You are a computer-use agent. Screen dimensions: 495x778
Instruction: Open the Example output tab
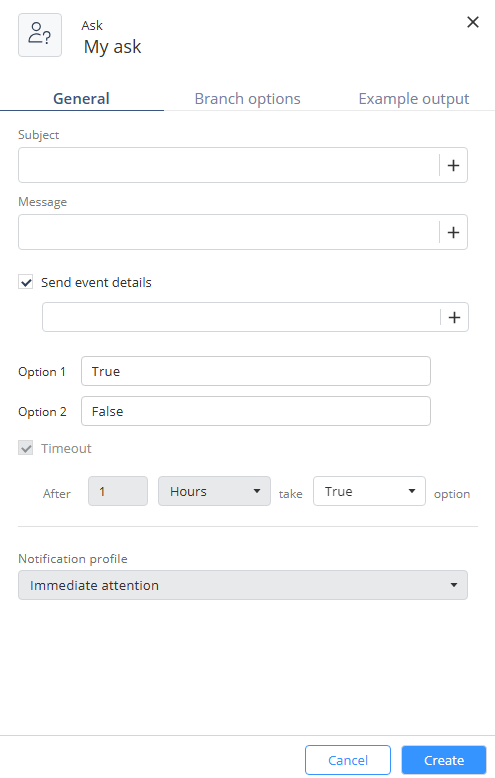pos(414,99)
